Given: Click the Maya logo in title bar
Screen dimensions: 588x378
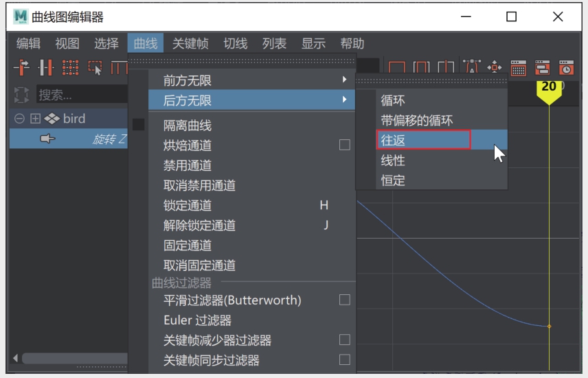Looking at the screenshot, I should [x=20, y=17].
